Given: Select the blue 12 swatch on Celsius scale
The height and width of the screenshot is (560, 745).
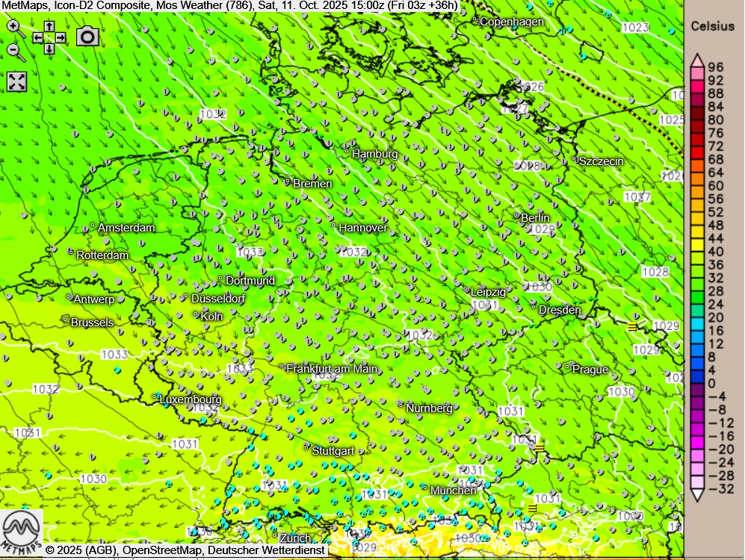Looking at the screenshot, I should coord(696,343).
